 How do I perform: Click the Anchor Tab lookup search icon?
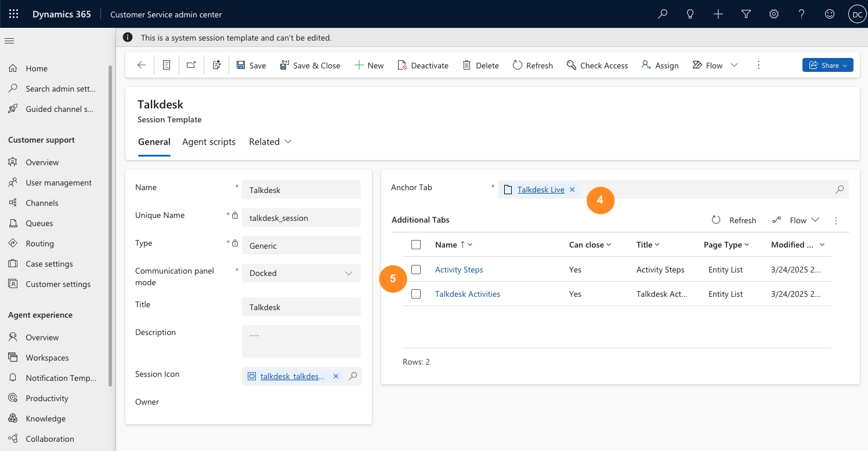point(840,190)
